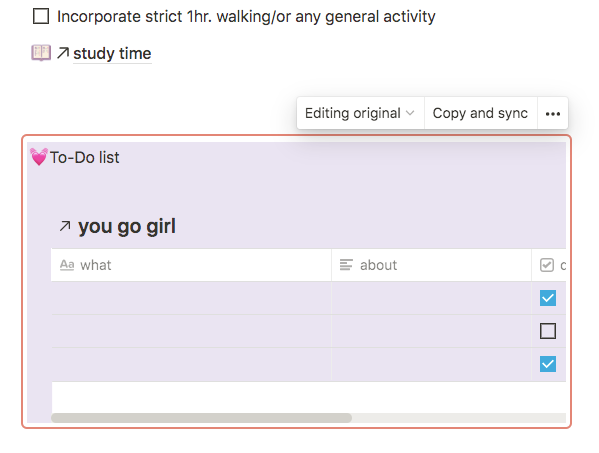The image size is (599, 453).
Task: Open the what column header menu
Action: click(191, 265)
